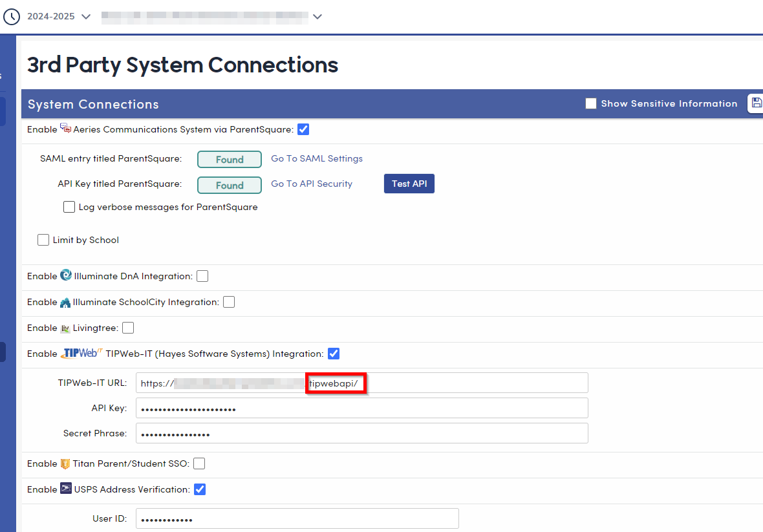Image resolution: width=763 pixels, height=532 pixels.
Task: Click the SAML entry Found status
Action: click(x=229, y=160)
